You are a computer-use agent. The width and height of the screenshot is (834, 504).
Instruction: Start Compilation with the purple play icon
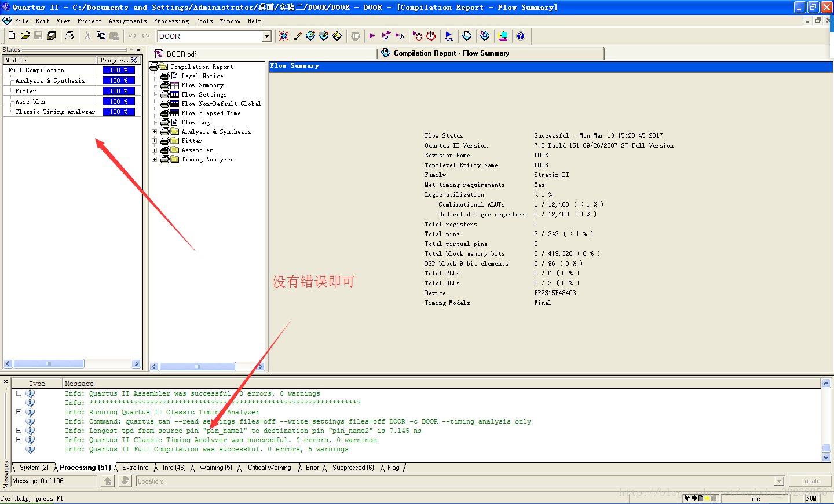point(372,36)
